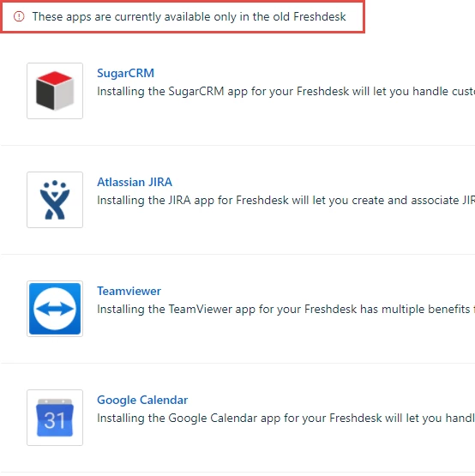Viewport: 475px width, 476px height.
Task: Click the red exclamation alert icon
Action: coord(19,16)
